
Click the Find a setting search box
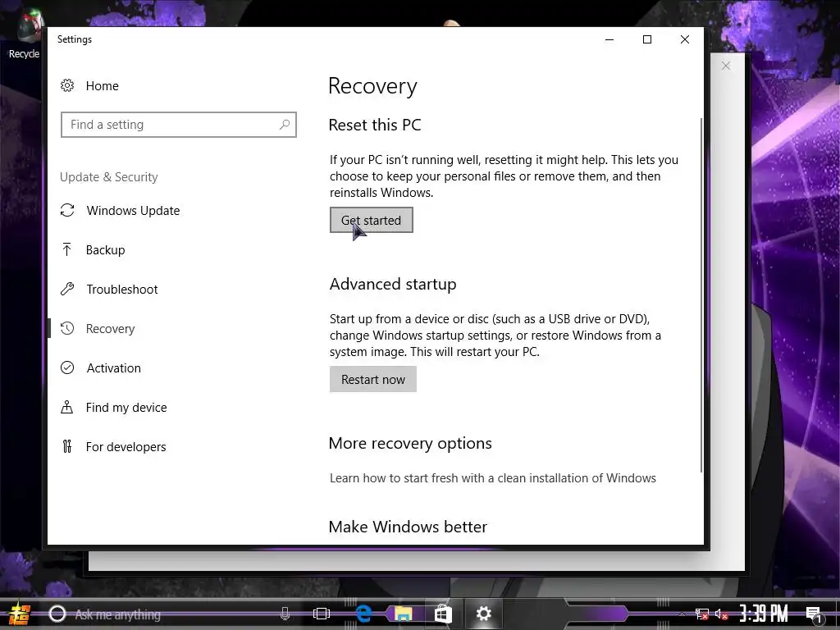[178, 125]
